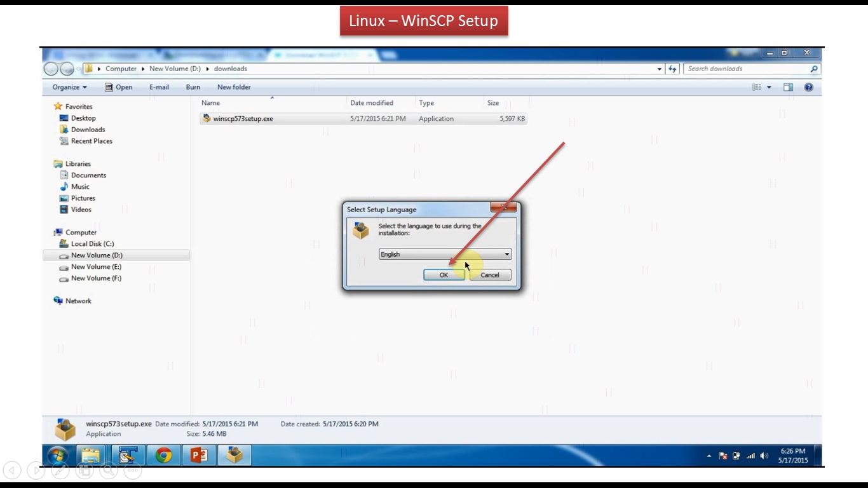Click OK in Select Setup Language dialog
Image resolution: width=868 pixels, height=488 pixels.
[444, 275]
